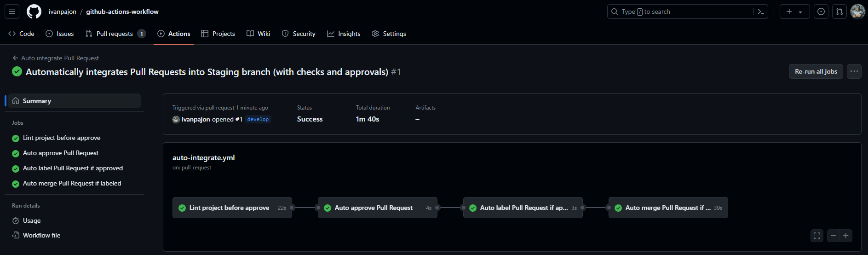Select Auto merge Pull Request if labeled job
Image resolution: width=868 pixels, height=255 pixels.
72,183
